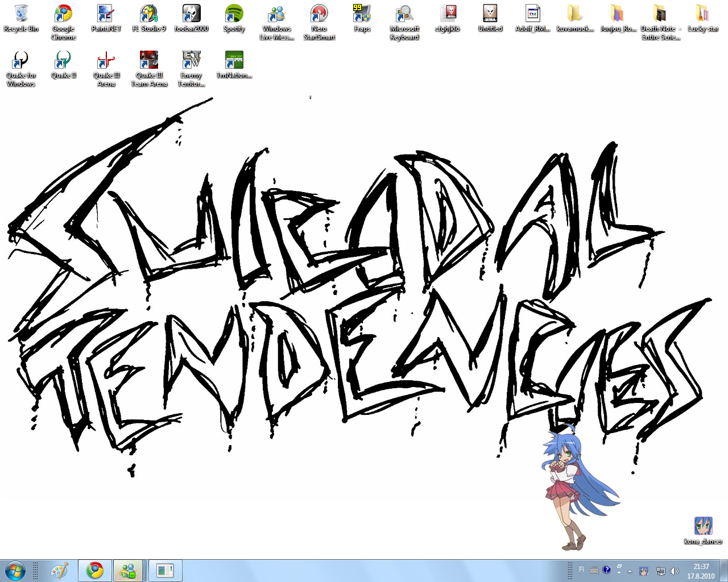Launch Spotify from the desktop
The width and height of the screenshot is (728, 582).
pyautogui.click(x=234, y=18)
